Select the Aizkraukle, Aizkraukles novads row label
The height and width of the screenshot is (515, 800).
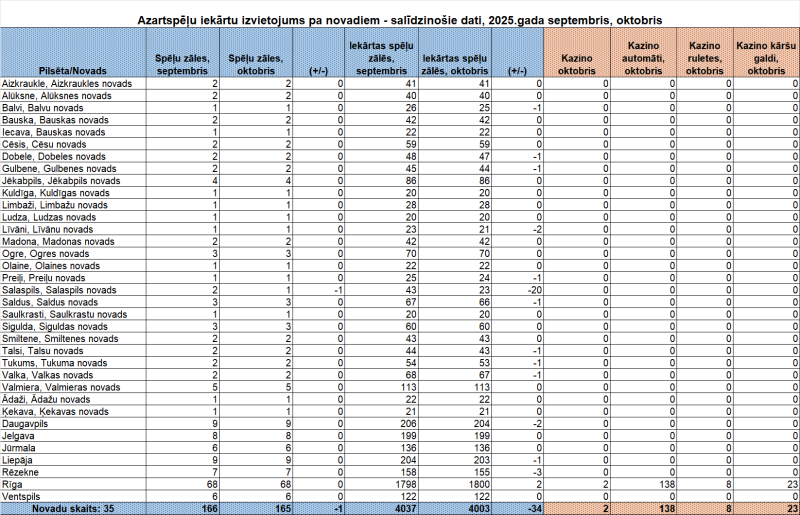(x=70, y=84)
